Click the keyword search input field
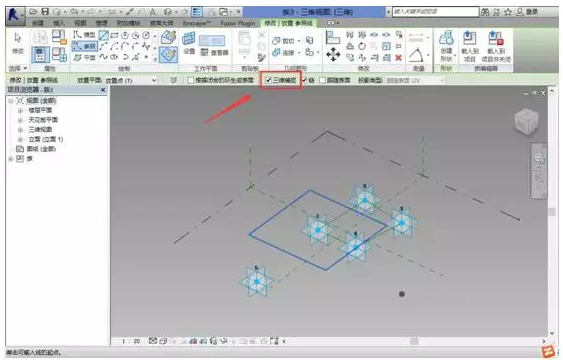563x363 pixels. click(x=435, y=12)
